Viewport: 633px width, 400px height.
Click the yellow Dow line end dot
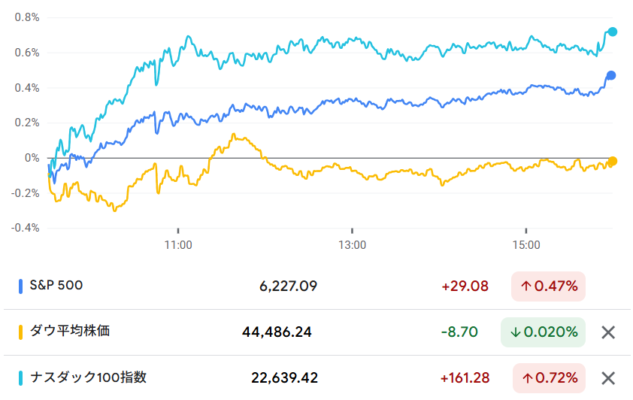(612, 161)
